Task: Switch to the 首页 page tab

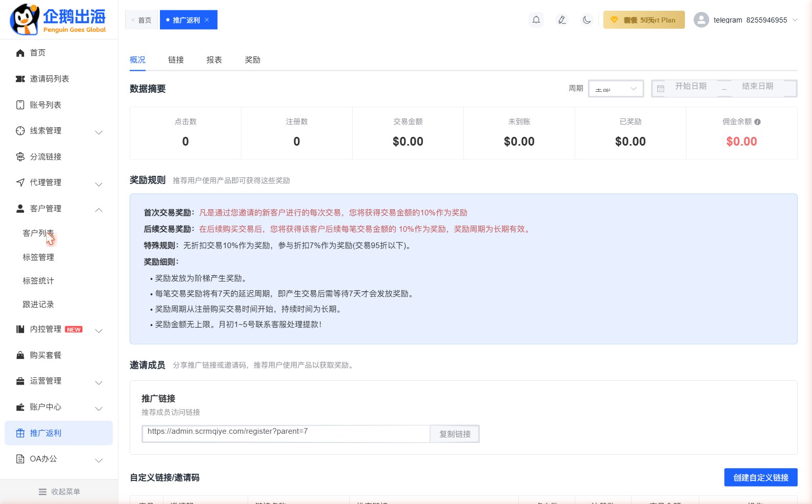Action: [141, 20]
